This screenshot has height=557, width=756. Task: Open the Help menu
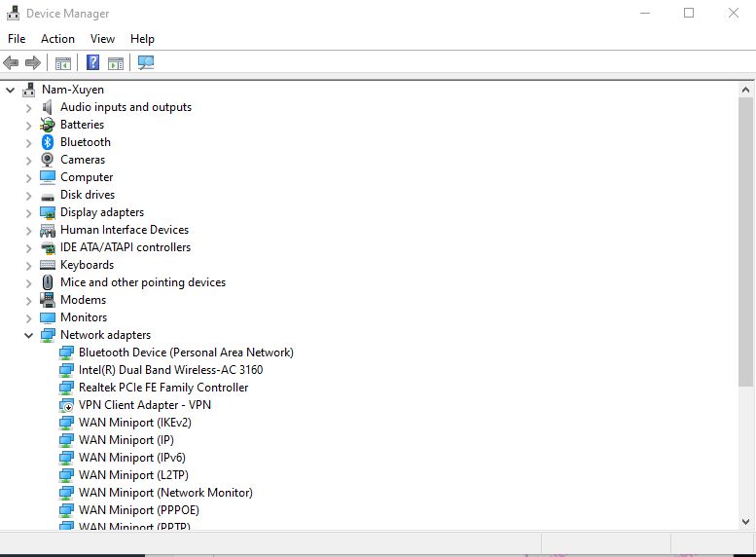coord(142,39)
